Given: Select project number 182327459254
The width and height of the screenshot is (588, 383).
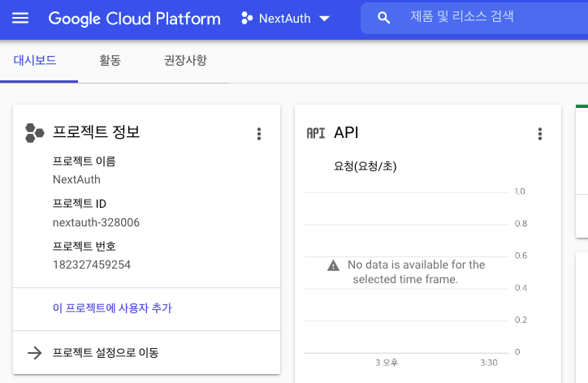Looking at the screenshot, I should [92, 265].
